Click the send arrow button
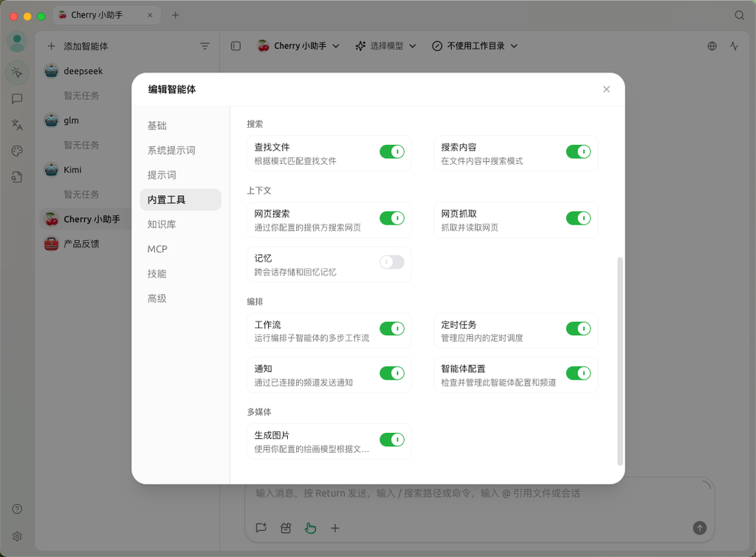756x557 pixels. click(700, 528)
